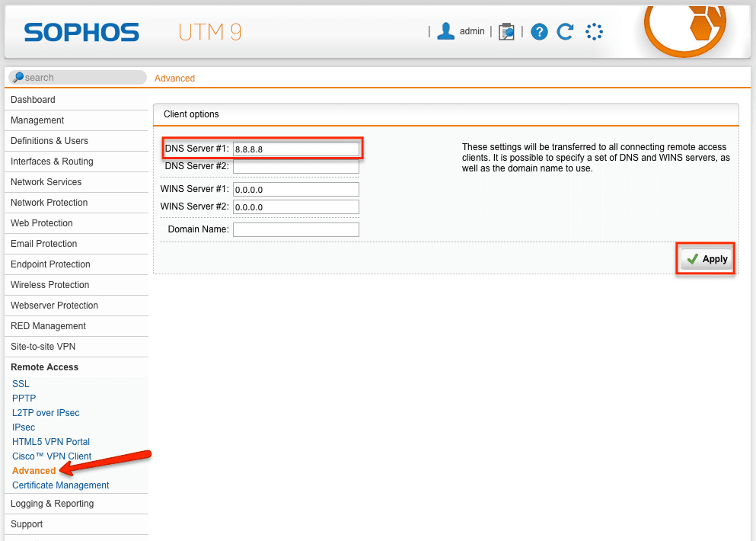Image resolution: width=756 pixels, height=541 pixels.
Task: Click the Advanced tab at top
Action: click(174, 78)
